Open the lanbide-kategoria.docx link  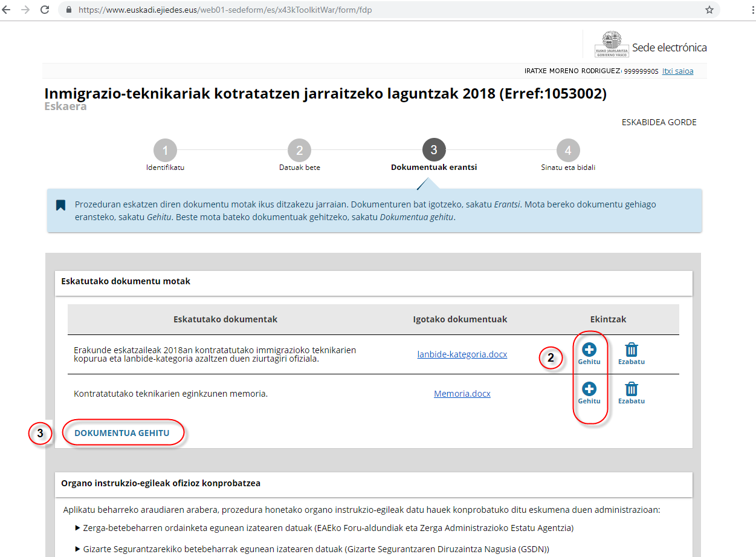[x=462, y=354]
